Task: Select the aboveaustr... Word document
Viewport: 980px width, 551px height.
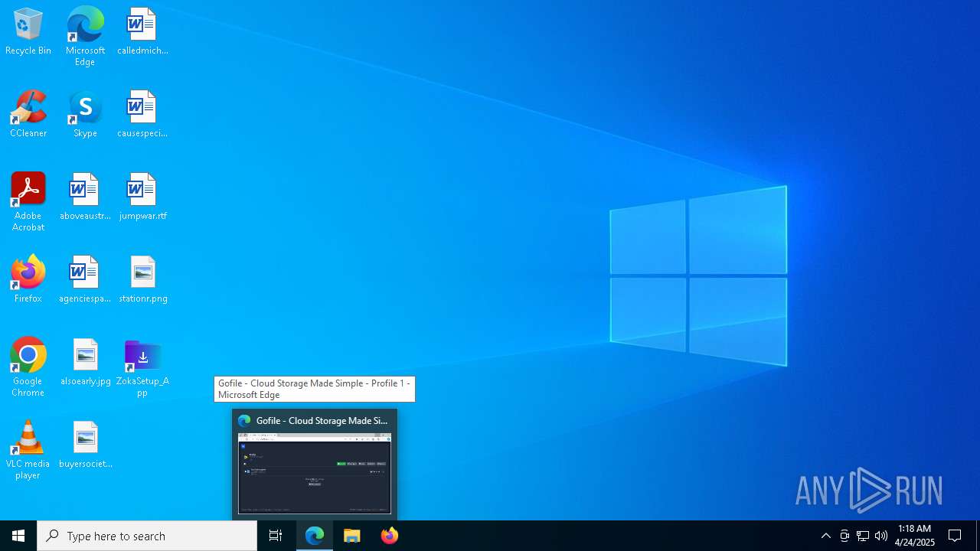Action: [x=85, y=197]
